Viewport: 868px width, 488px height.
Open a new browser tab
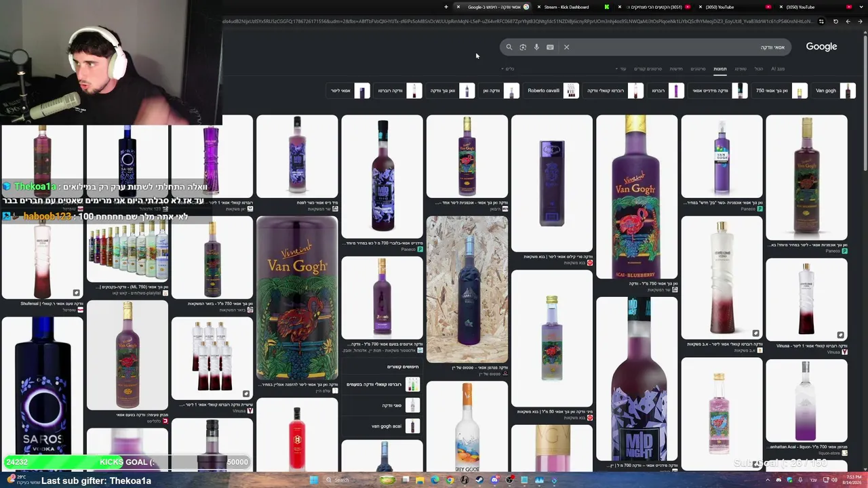(446, 7)
